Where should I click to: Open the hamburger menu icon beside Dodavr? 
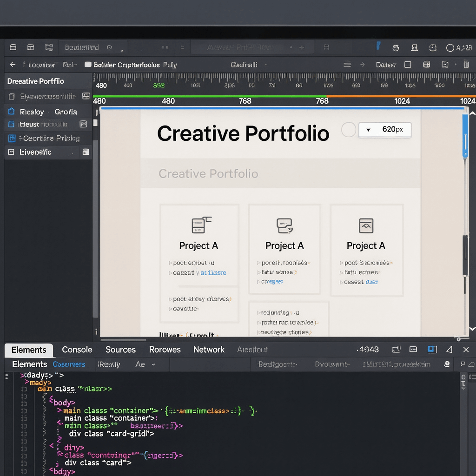[347, 65]
